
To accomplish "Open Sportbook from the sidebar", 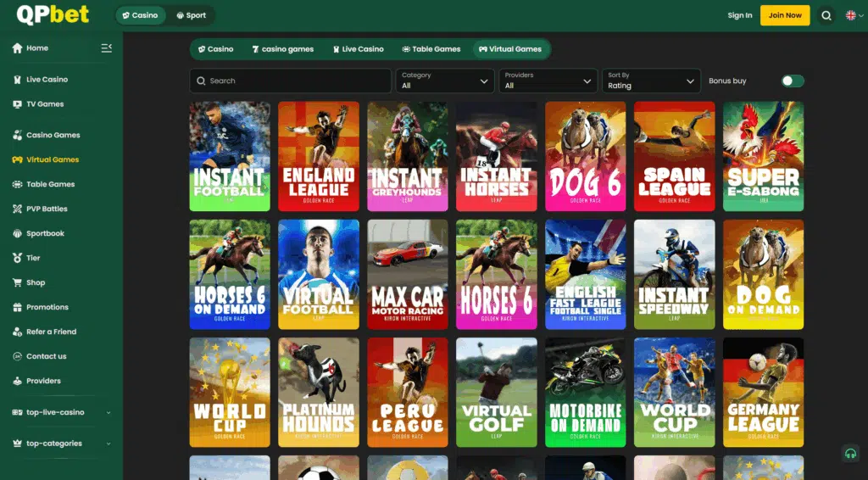I will point(45,233).
